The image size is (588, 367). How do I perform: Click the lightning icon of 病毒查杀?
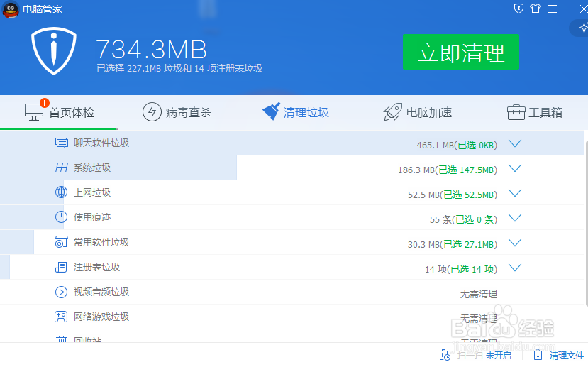point(152,112)
